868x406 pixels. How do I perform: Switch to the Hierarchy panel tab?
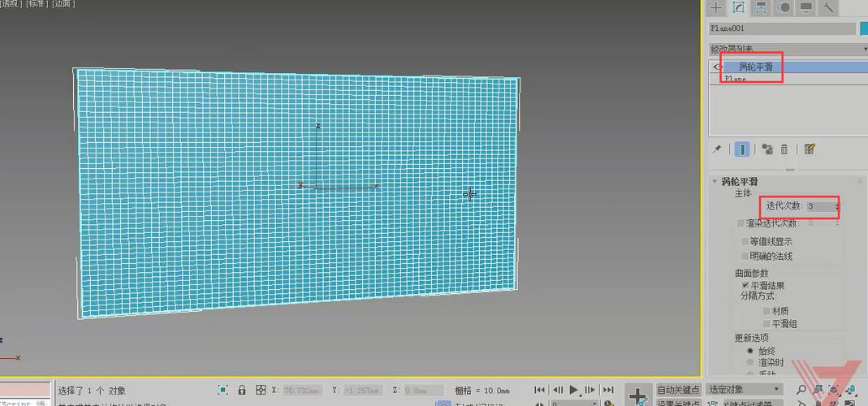(x=761, y=7)
